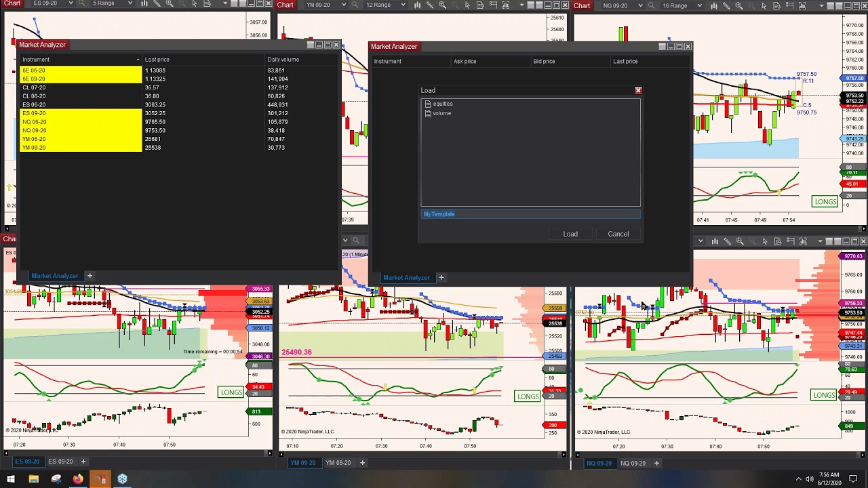Open File Explorer from taskbar

pos(33,479)
